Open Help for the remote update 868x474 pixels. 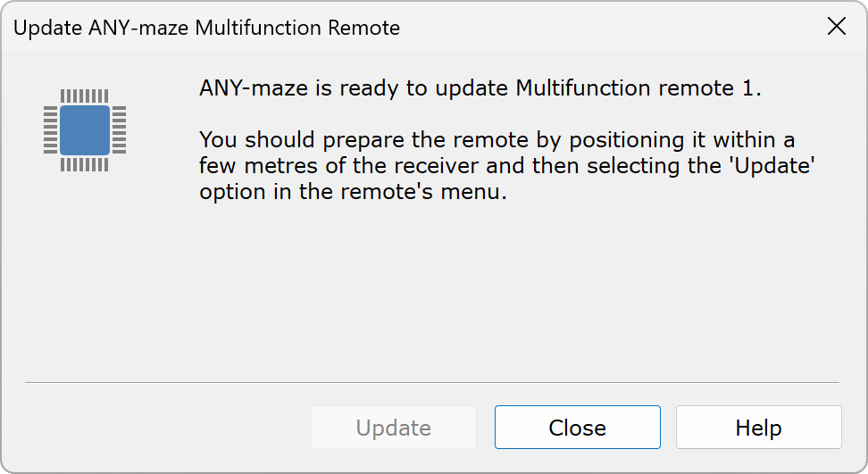click(758, 427)
